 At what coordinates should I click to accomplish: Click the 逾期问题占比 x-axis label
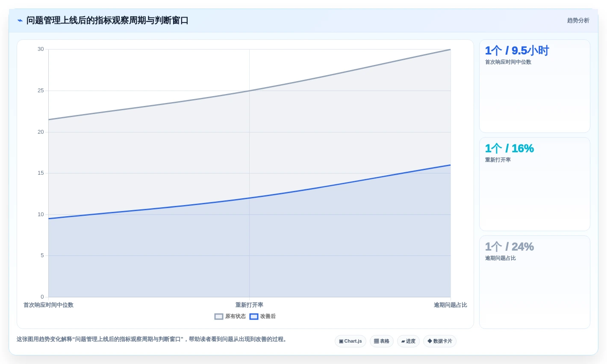point(451,305)
